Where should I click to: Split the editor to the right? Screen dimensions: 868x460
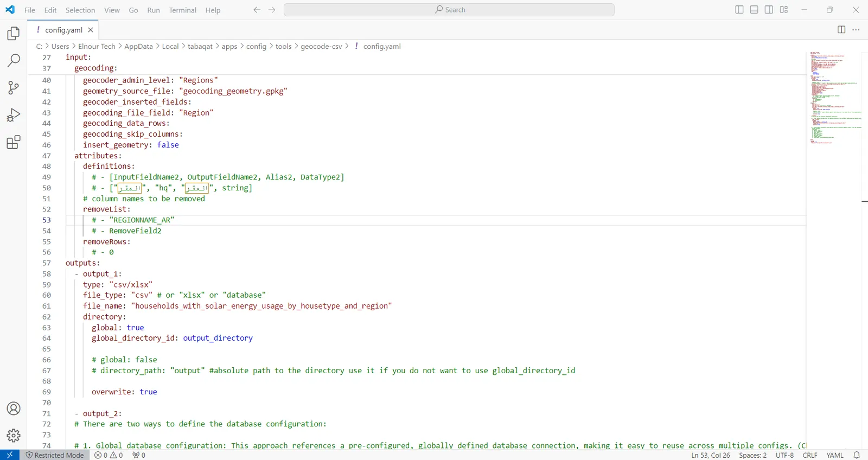(841, 30)
